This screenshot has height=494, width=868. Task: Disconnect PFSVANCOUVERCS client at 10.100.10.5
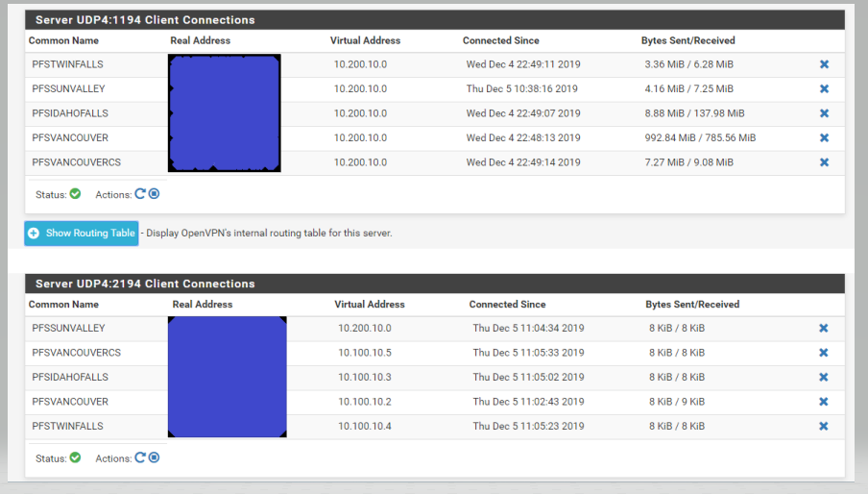(823, 353)
